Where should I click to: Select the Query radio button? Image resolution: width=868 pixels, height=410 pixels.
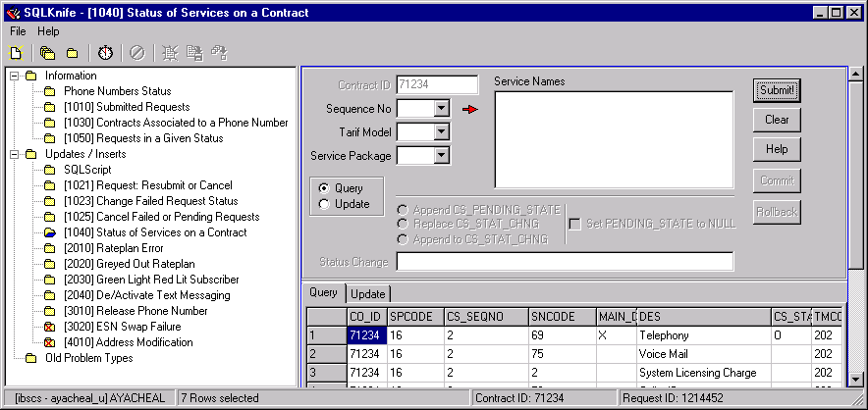(324, 188)
